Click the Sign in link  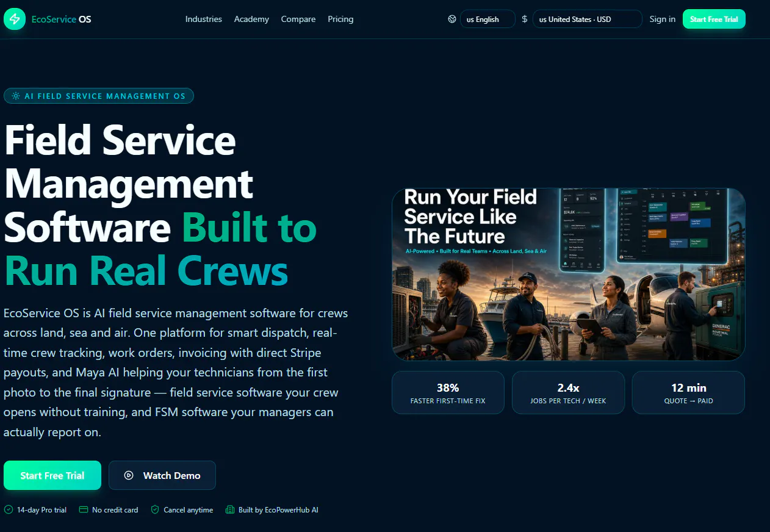click(x=663, y=19)
